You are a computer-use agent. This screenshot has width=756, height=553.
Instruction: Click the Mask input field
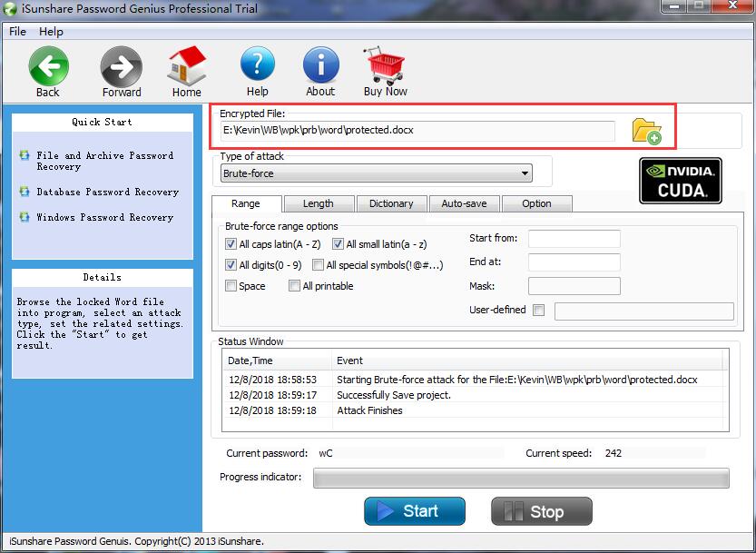click(x=574, y=286)
